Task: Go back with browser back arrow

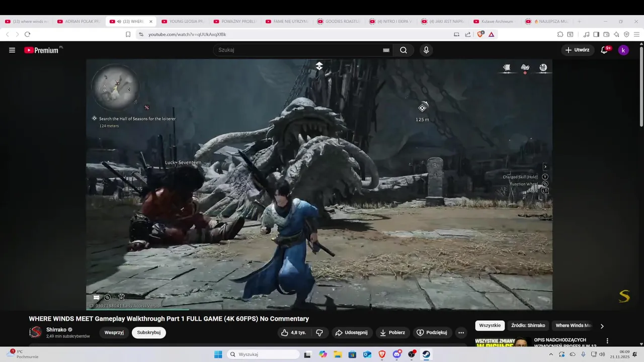Action: pos(8,34)
